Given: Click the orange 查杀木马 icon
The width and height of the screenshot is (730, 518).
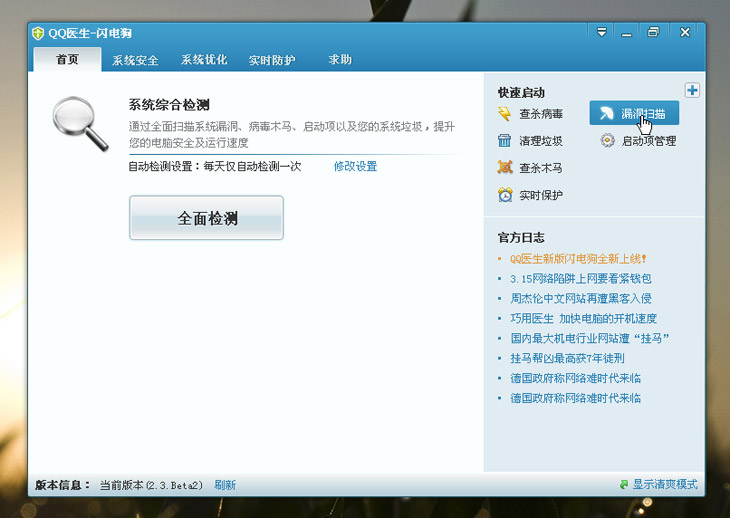Looking at the screenshot, I should (505, 167).
